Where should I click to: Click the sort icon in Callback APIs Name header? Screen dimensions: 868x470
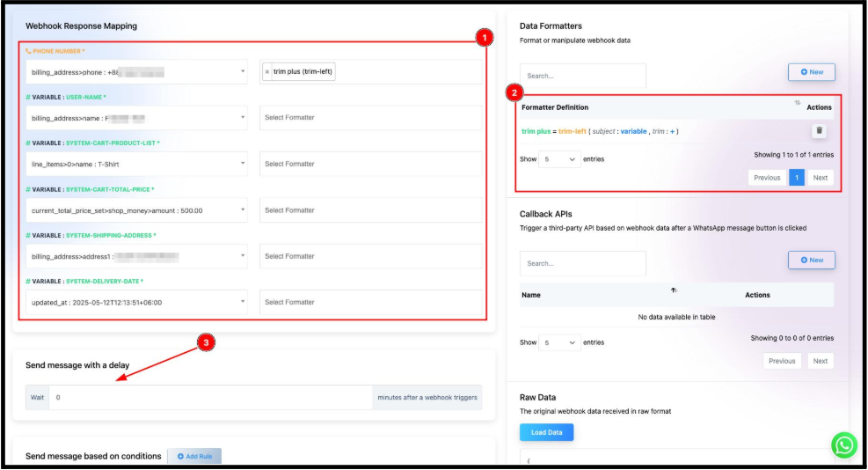point(674,290)
